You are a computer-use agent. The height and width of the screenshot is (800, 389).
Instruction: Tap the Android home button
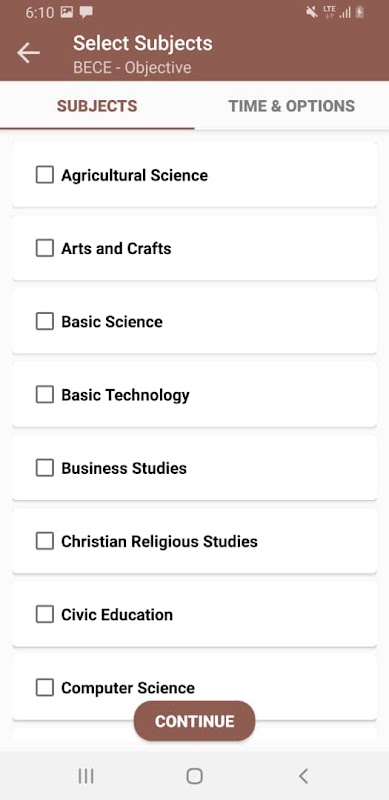click(x=194, y=776)
